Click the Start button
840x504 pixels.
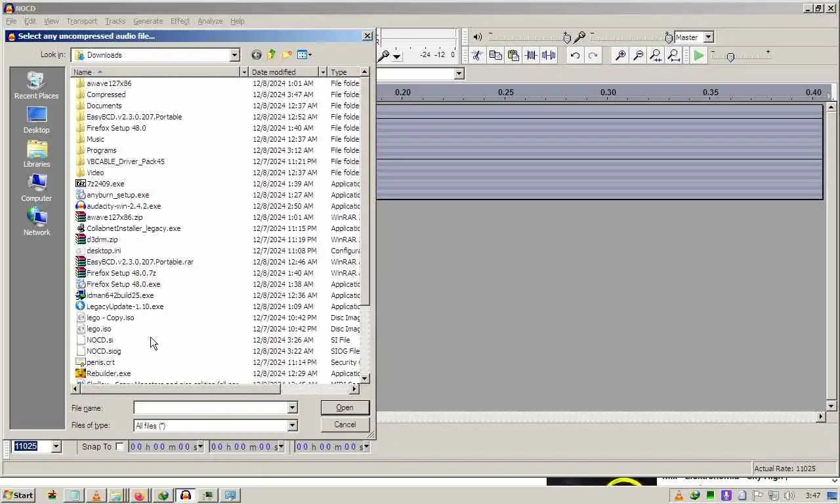tap(18, 495)
